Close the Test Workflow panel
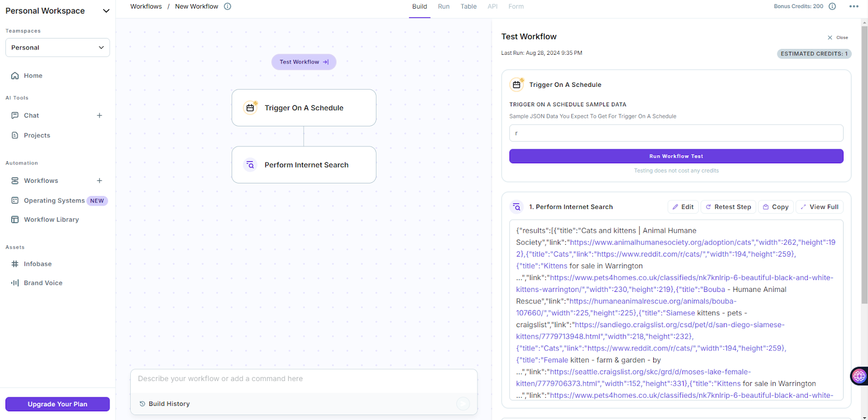 click(838, 37)
